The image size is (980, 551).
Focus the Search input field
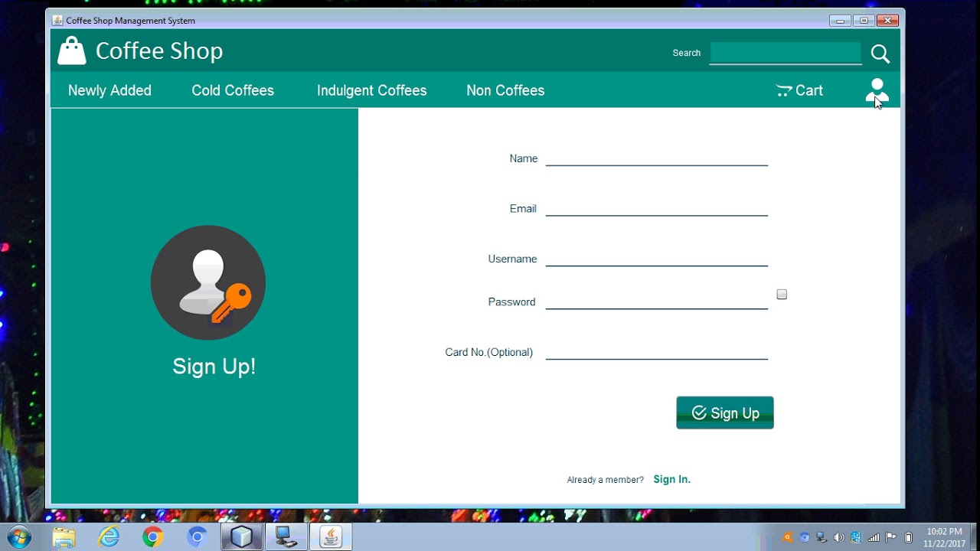pos(786,53)
